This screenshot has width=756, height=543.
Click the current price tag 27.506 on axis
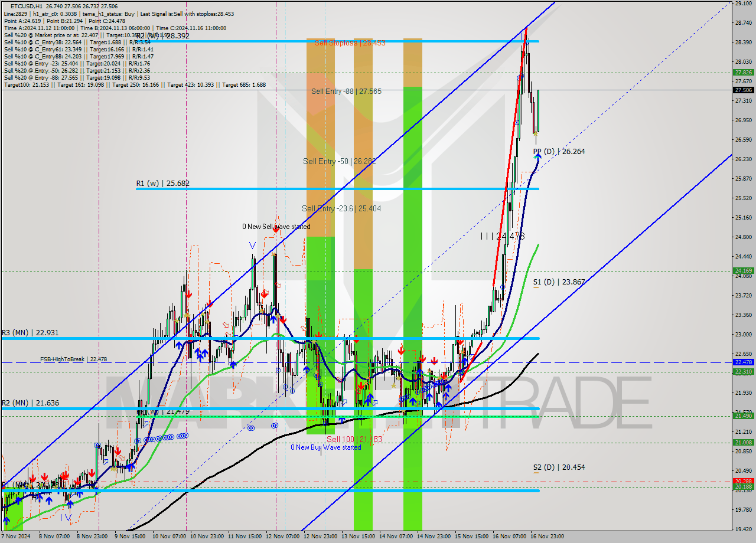[x=743, y=90]
